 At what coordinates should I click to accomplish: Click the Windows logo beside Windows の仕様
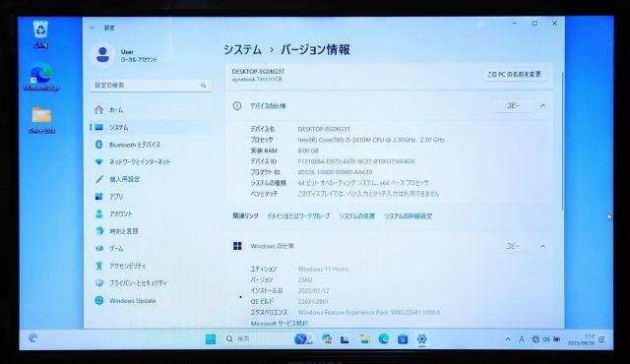coord(237,246)
